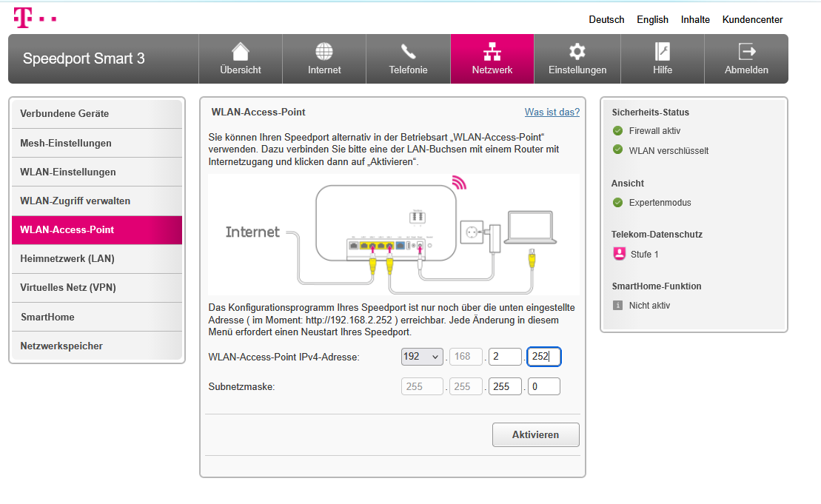Viewport: 821px width, 504px height.
Task: Open Virtuelles Netz (VPN) in sidebar
Action: pyautogui.click(x=97, y=287)
